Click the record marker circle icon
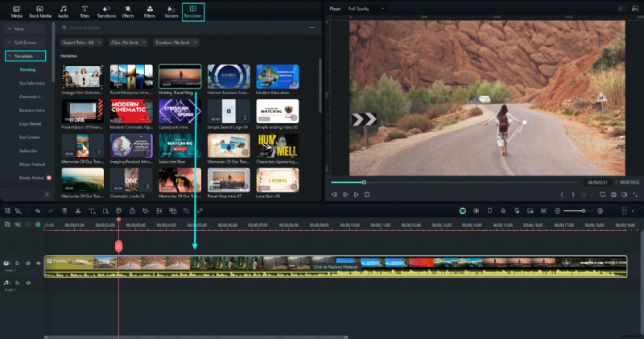 click(476, 211)
